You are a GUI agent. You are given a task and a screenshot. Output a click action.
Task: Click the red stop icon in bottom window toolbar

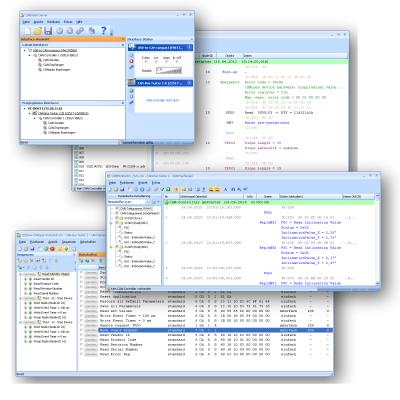coord(52,249)
